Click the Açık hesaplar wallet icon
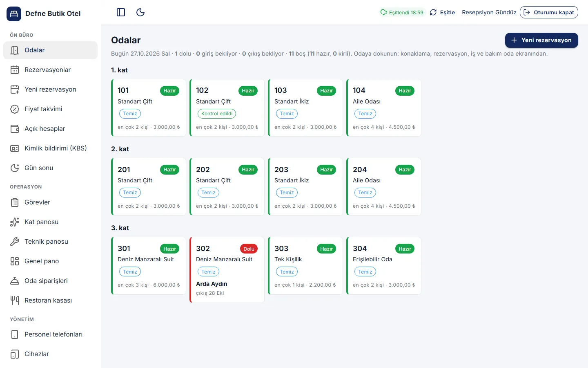Image resolution: width=588 pixels, height=368 pixels. click(x=15, y=129)
